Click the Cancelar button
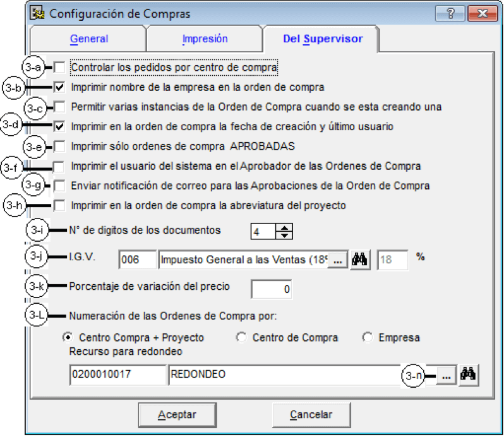The width and height of the screenshot is (504, 437). pyautogui.click(x=311, y=415)
